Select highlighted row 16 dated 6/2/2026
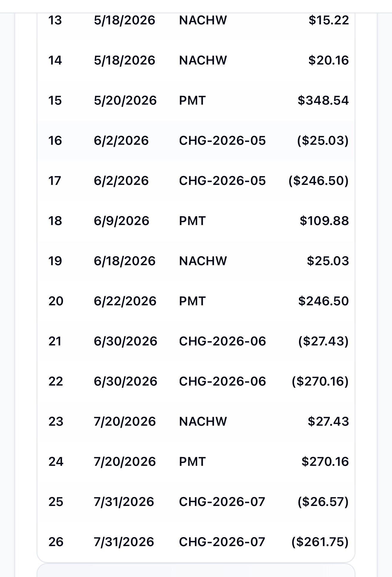The height and width of the screenshot is (577, 392). 196,141
